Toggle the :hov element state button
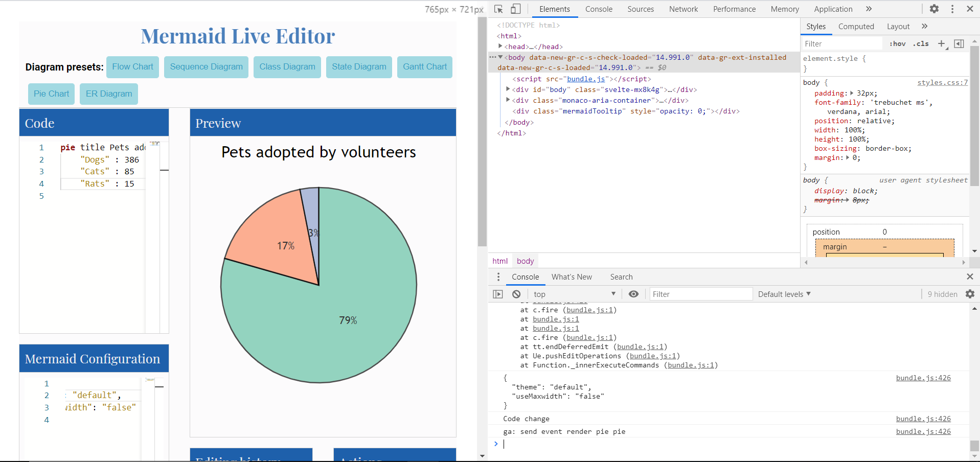The height and width of the screenshot is (462, 980). 897,44
